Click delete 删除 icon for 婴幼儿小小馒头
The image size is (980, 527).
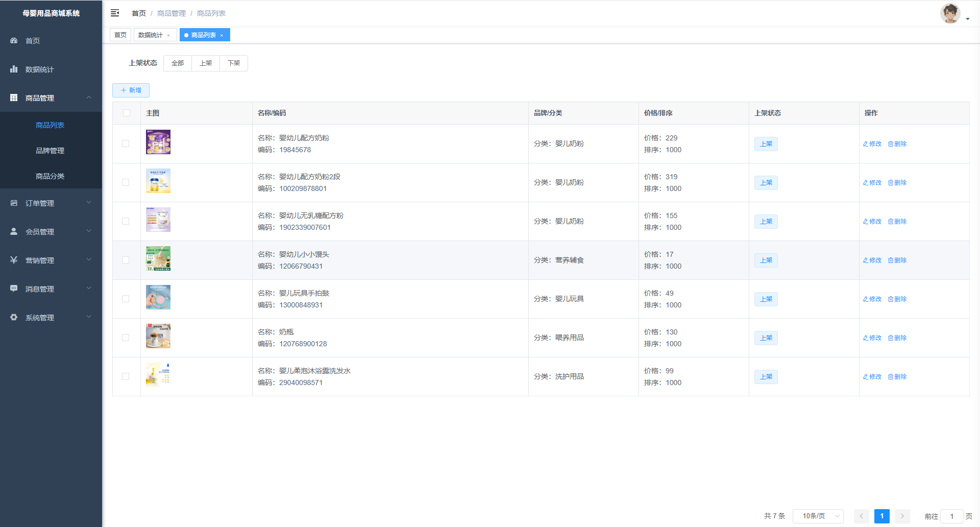tap(897, 260)
